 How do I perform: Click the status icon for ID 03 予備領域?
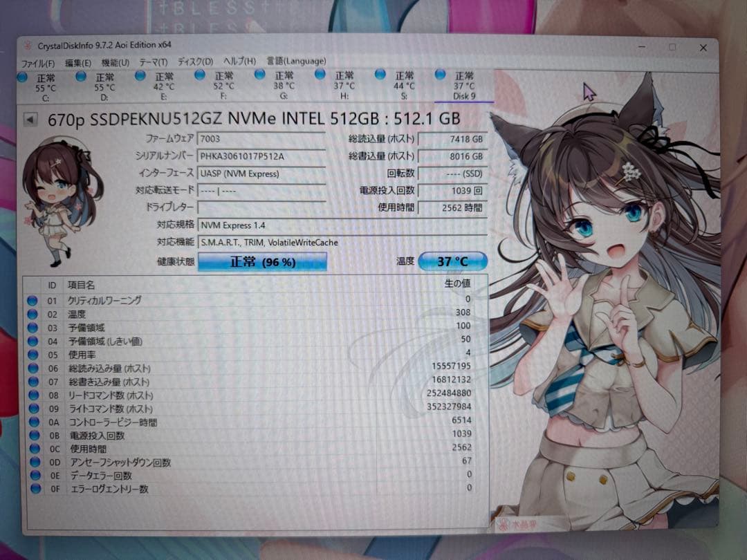33,328
